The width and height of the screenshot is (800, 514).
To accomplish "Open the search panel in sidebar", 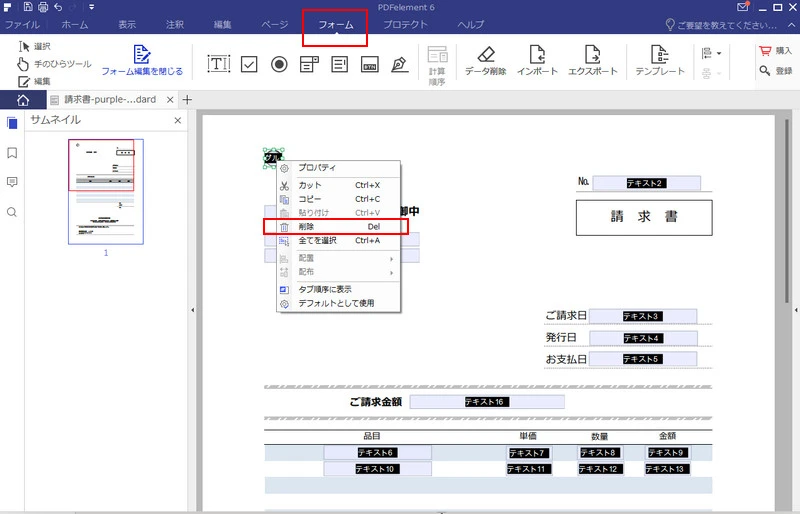I will point(12,212).
